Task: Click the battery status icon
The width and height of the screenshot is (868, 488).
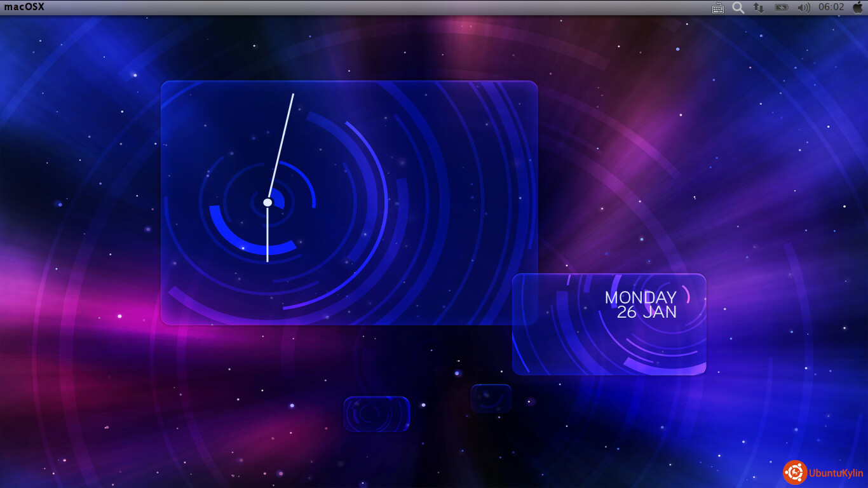Action: (781, 8)
